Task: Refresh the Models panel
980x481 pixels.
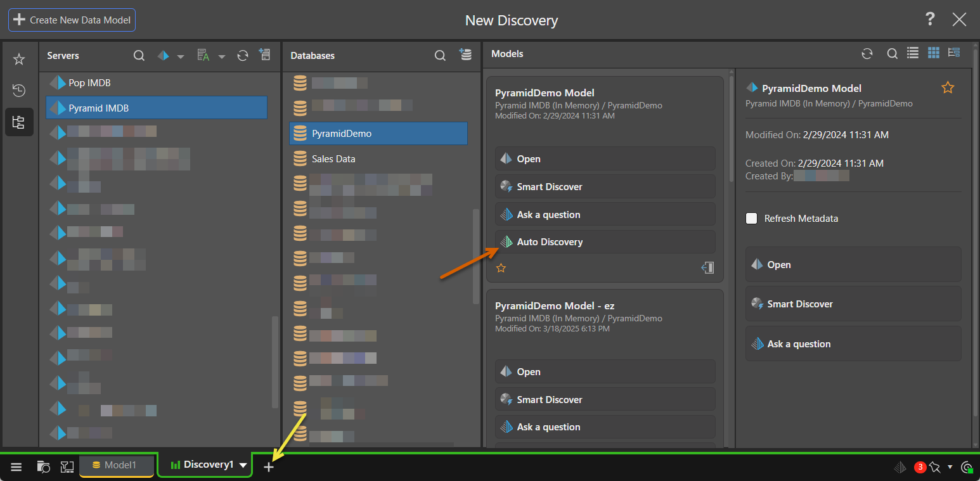Action: click(x=867, y=54)
